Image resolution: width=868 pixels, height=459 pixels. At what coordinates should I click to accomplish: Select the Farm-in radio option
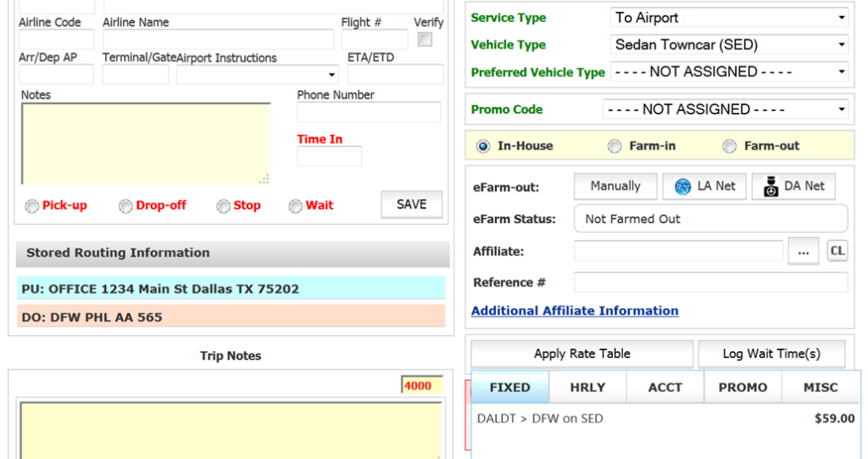pos(615,147)
